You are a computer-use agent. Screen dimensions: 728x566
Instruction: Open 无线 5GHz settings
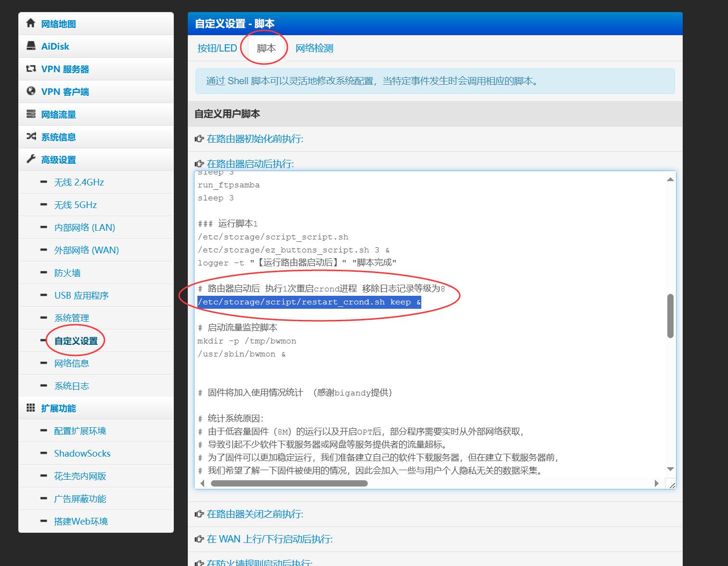click(x=76, y=205)
